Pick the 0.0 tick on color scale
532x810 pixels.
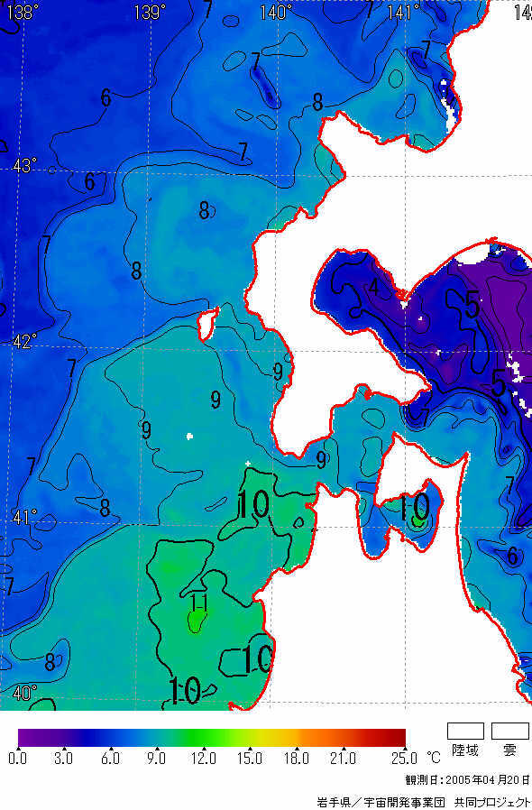pyautogui.click(x=19, y=759)
